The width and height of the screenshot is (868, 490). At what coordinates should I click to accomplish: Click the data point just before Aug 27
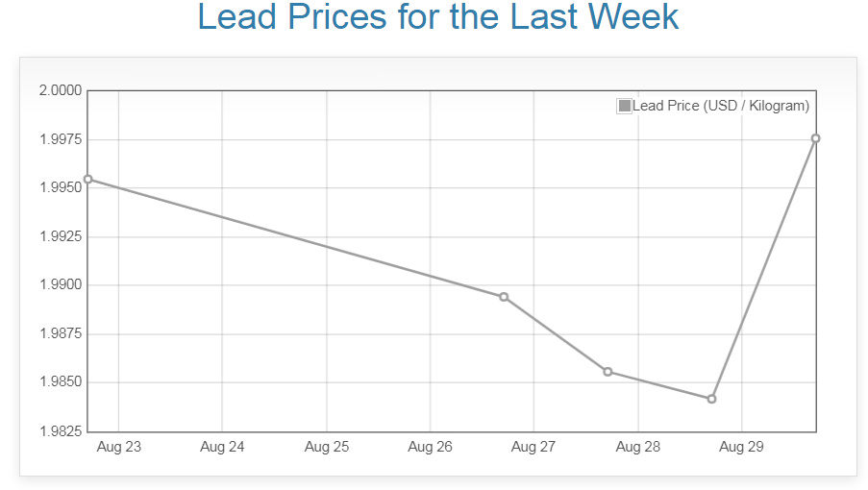[504, 297]
